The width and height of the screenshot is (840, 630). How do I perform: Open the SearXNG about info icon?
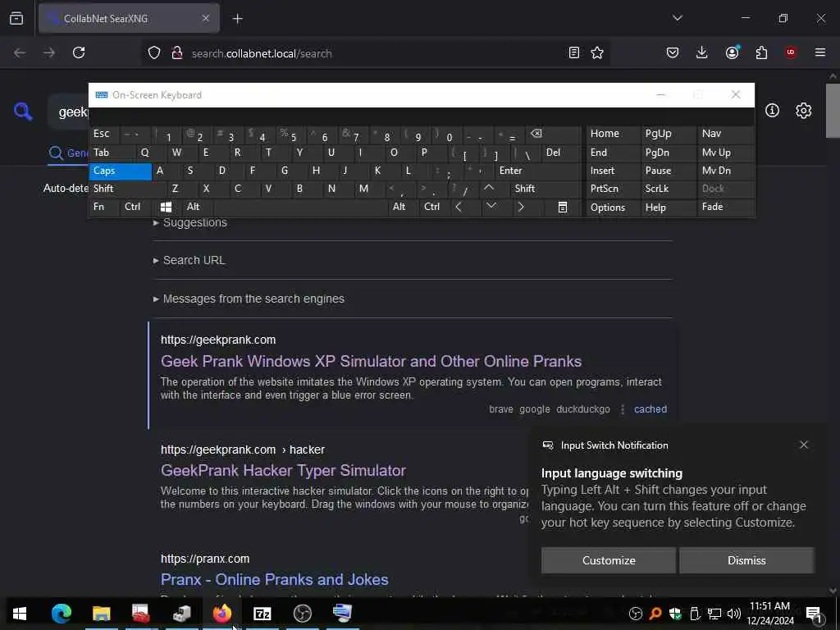(772, 111)
